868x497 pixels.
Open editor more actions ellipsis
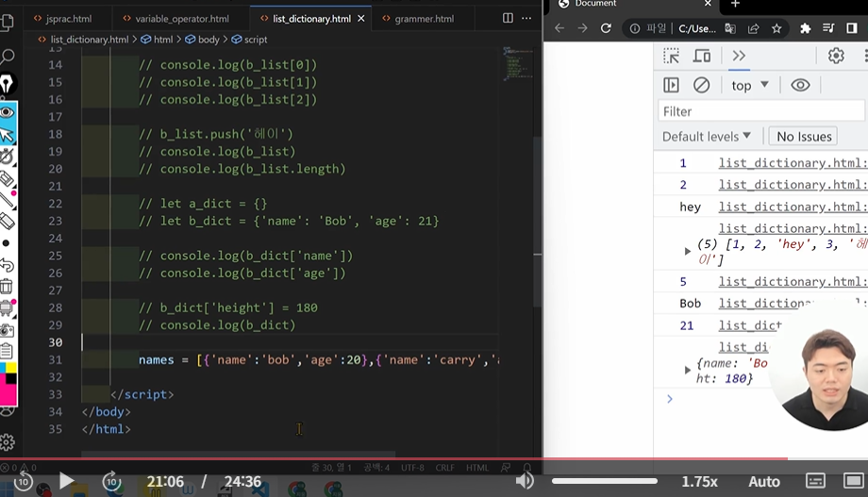click(526, 18)
